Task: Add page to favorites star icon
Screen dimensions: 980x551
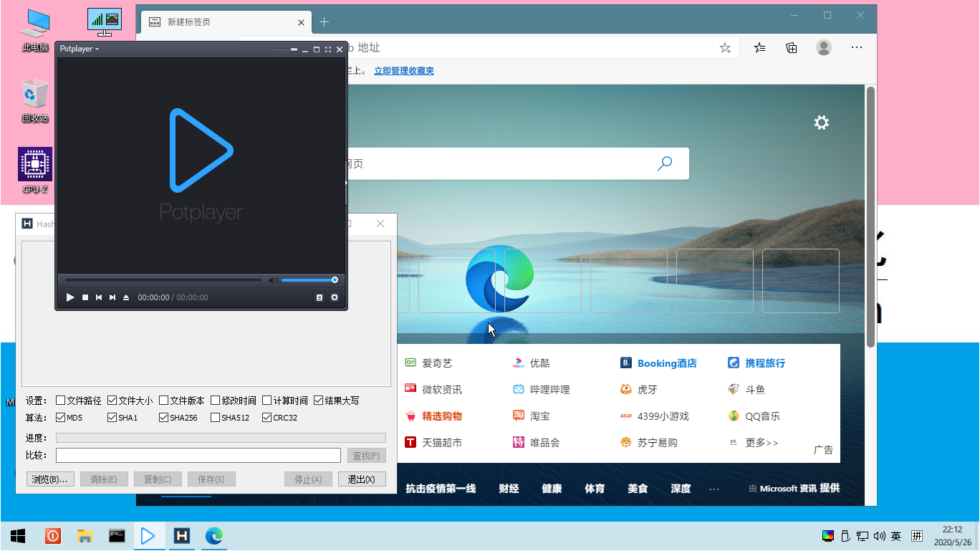Action: tap(725, 48)
